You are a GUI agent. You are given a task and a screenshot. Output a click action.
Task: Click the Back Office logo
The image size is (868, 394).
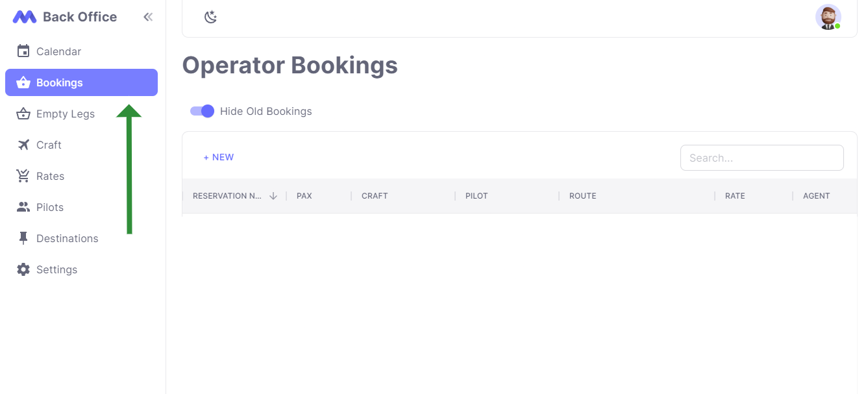click(x=64, y=17)
